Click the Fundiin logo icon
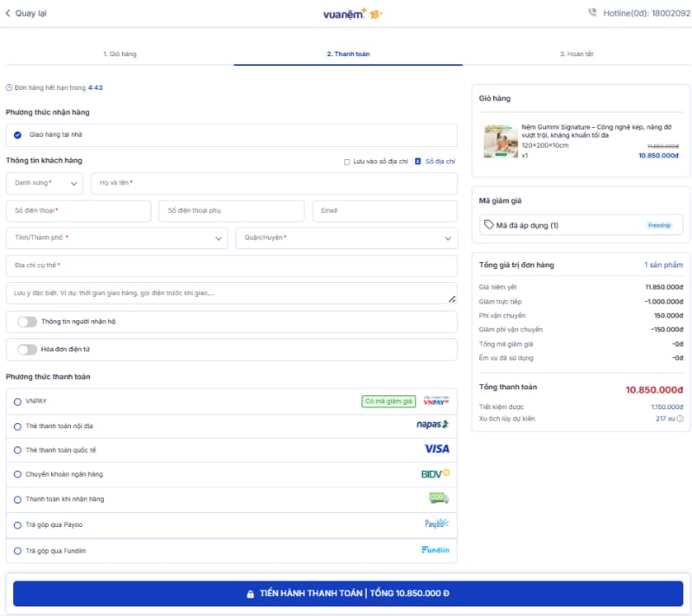Screen dimensions: 692x616 click(435, 550)
